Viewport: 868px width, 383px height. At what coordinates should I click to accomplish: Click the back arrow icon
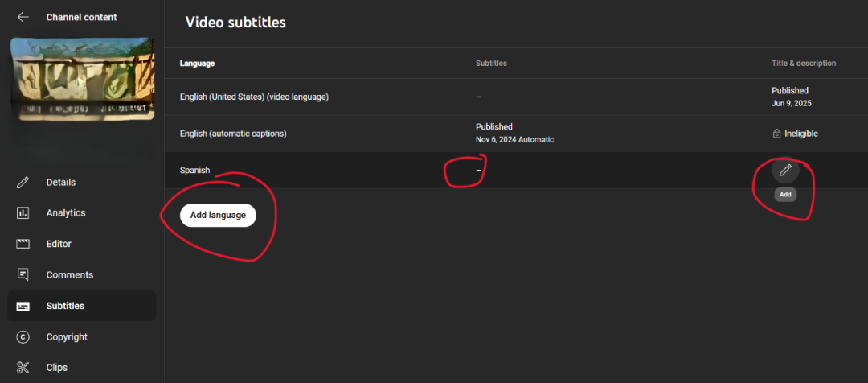coord(23,17)
